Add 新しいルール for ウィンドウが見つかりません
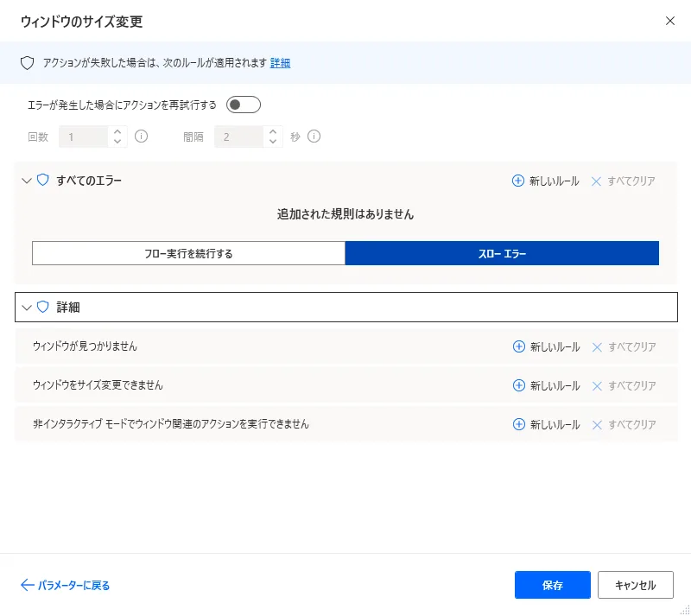 [x=546, y=346]
